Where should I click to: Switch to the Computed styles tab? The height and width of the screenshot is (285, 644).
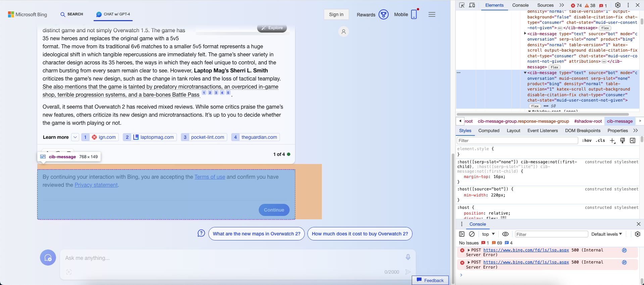click(x=489, y=131)
